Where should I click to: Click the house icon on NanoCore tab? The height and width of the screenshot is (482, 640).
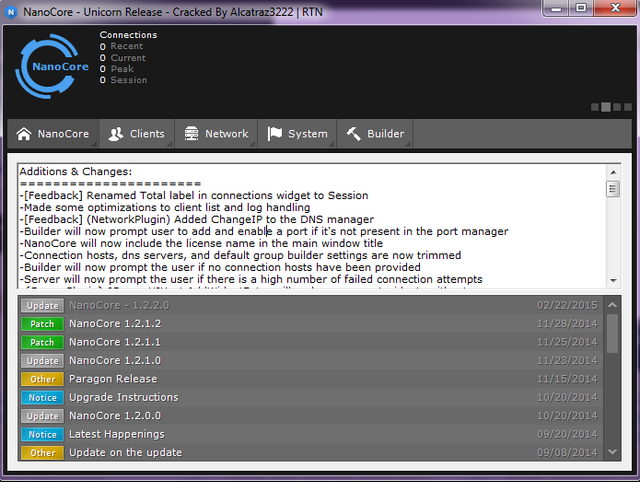click(24, 133)
